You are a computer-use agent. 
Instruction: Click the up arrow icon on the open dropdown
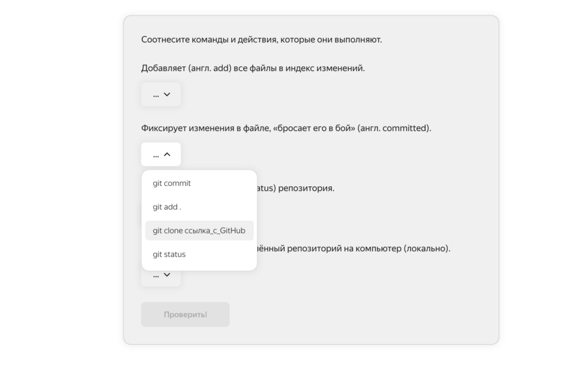(168, 153)
